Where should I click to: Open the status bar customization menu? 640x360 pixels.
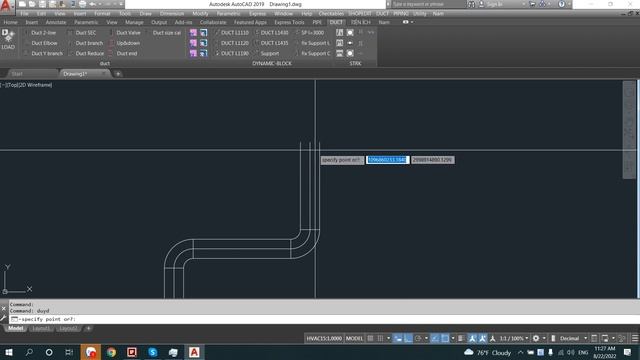click(x=635, y=338)
